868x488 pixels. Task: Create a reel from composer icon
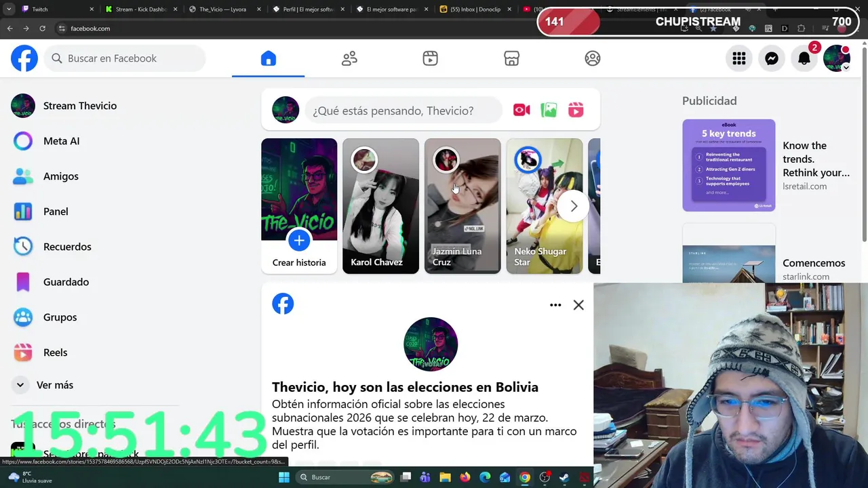[x=576, y=110]
